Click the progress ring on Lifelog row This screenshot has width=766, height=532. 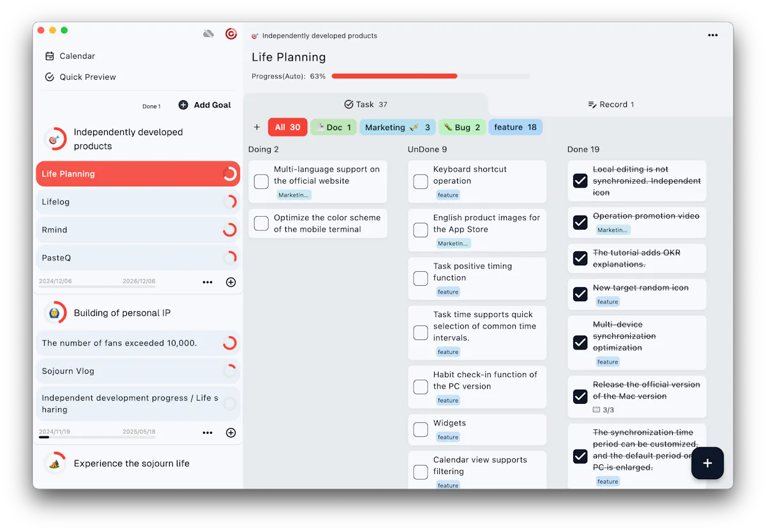(x=230, y=202)
